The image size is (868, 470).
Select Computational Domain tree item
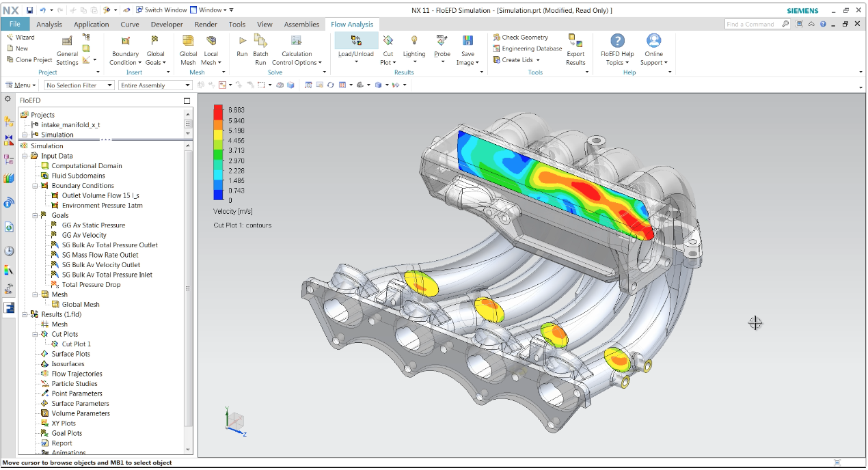[87, 166]
